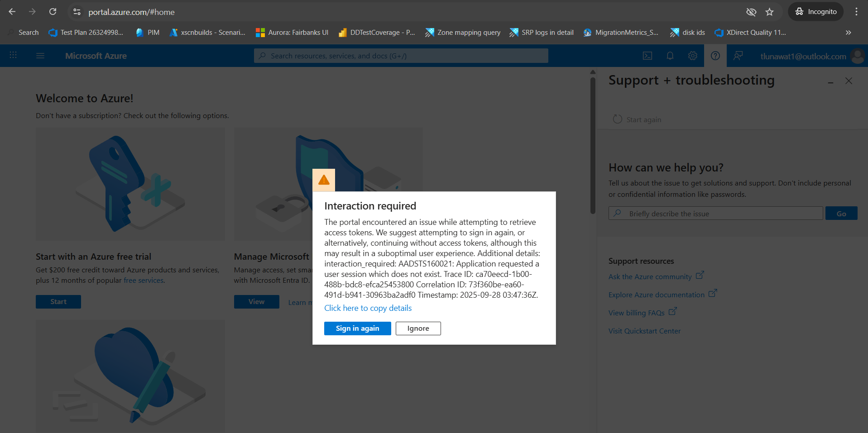Click View under Manage Microsoft Entra ID
868x433 pixels.
coord(256,302)
